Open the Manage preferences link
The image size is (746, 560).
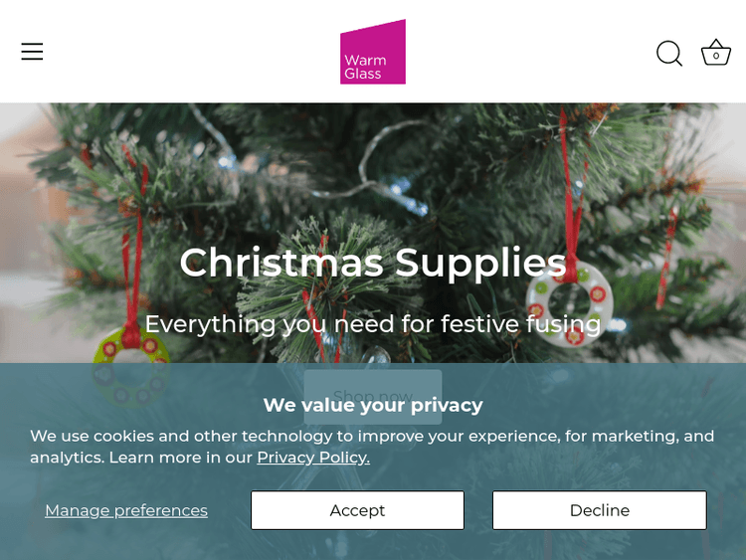click(x=126, y=510)
